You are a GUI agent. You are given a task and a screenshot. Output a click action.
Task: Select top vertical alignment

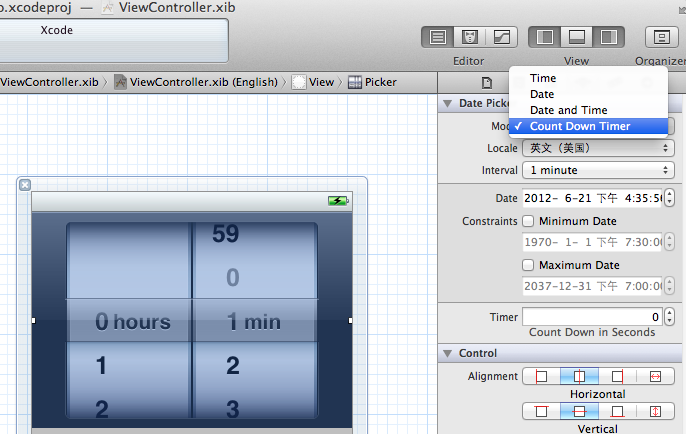(x=542, y=411)
